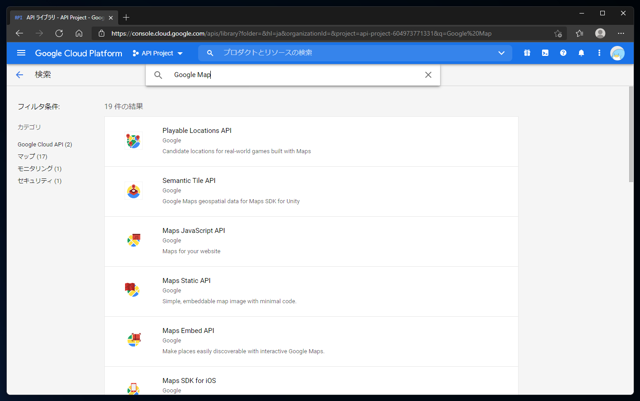Add this page to favorites star icon
The width and height of the screenshot is (640, 401).
pyautogui.click(x=558, y=33)
